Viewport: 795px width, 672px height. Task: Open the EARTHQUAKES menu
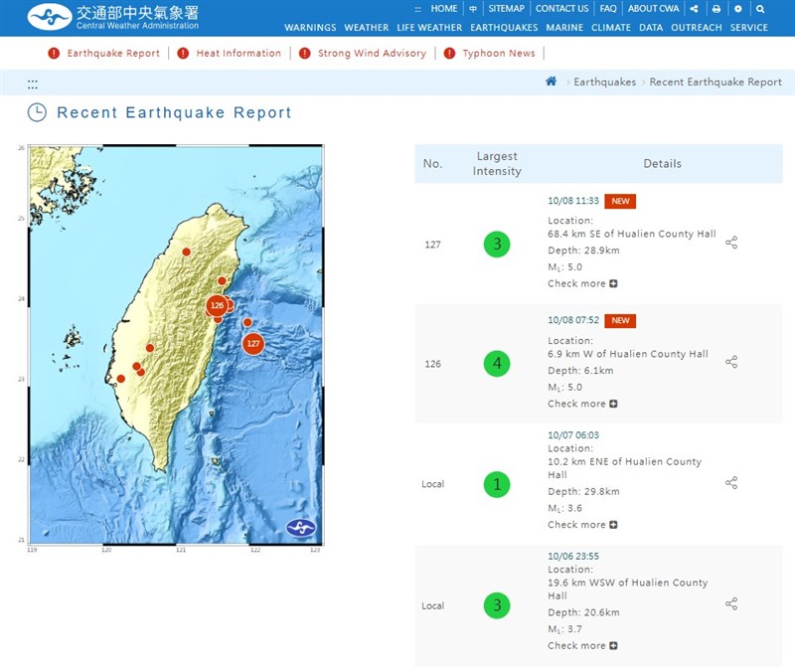tap(504, 28)
